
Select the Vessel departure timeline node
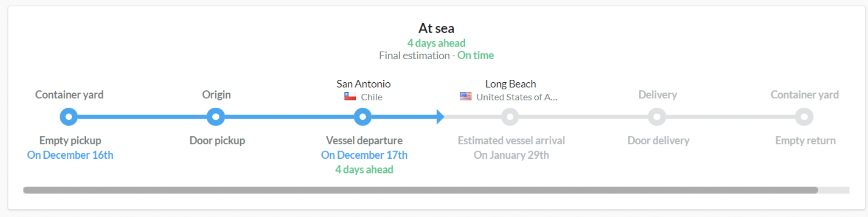pos(363,117)
